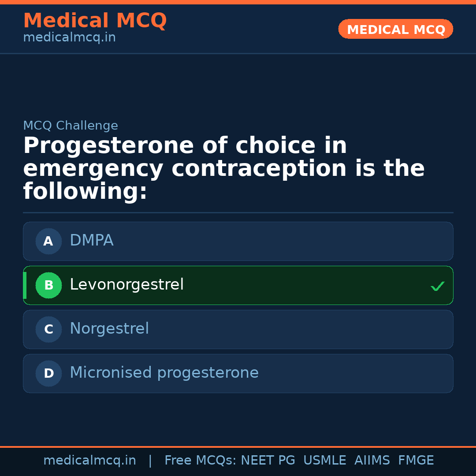Screen dimensions: 476x476
Task: Select the Levonorgestrel answer option
Action: pos(238,285)
